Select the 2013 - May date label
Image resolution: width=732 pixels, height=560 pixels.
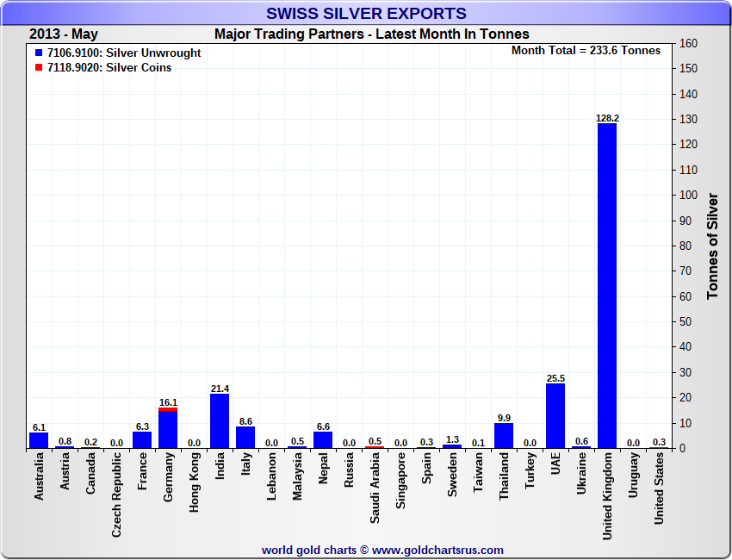coord(64,34)
